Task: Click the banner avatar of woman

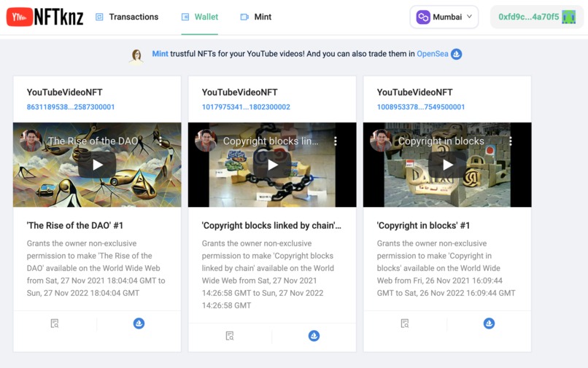Action: pyautogui.click(x=136, y=56)
